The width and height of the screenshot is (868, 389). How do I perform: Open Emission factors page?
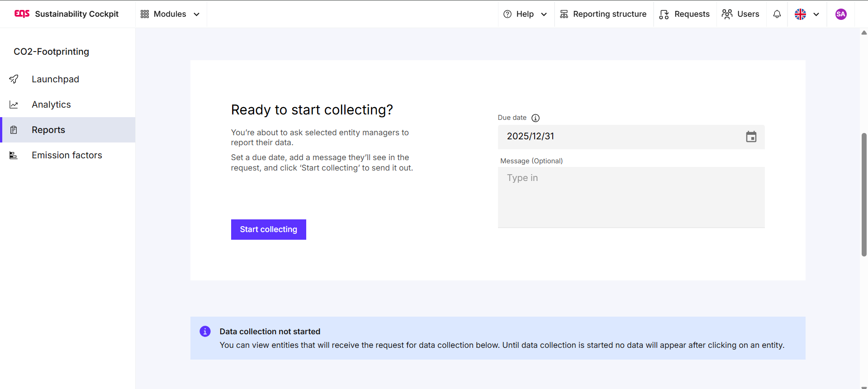(x=68, y=155)
